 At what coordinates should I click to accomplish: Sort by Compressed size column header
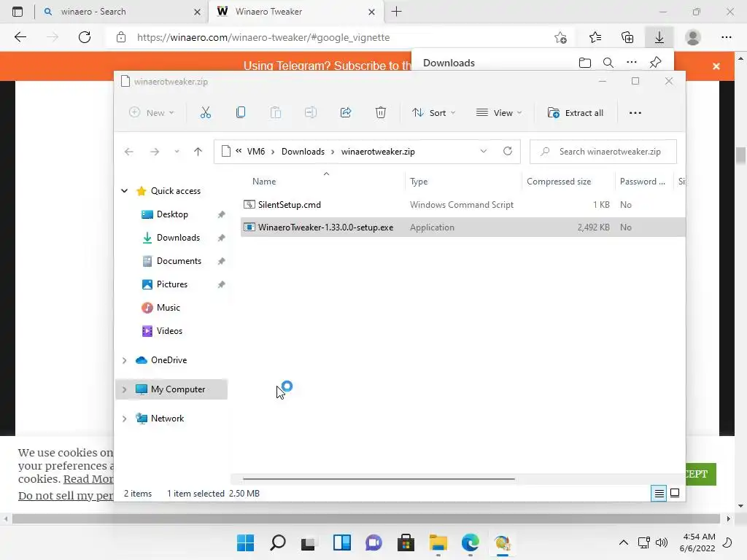(x=559, y=182)
